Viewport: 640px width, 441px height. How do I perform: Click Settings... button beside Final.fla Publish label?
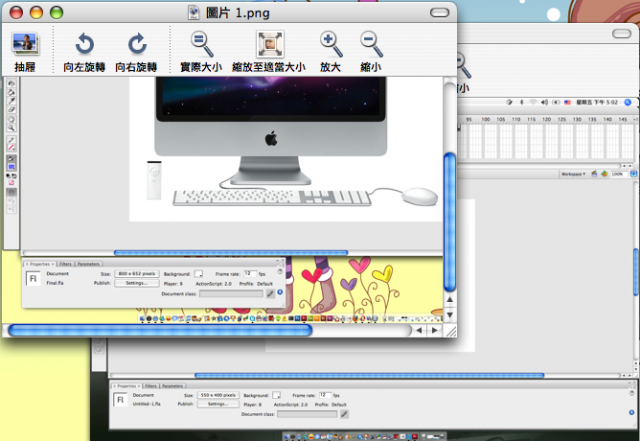(137, 283)
